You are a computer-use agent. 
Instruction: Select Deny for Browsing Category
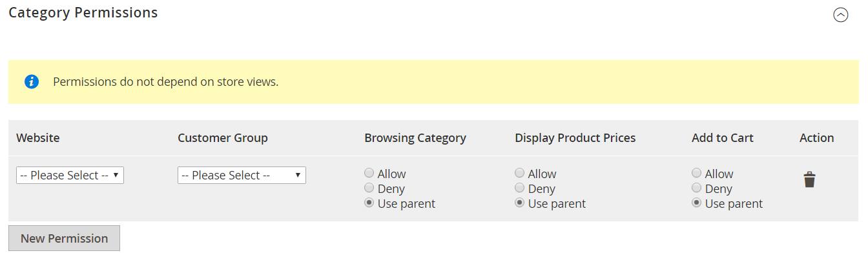(x=369, y=188)
